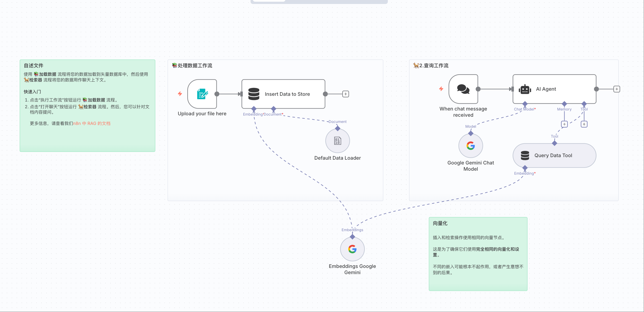Click the 2.查询工作流 section title
The height and width of the screenshot is (312, 644).
[431, 66]
